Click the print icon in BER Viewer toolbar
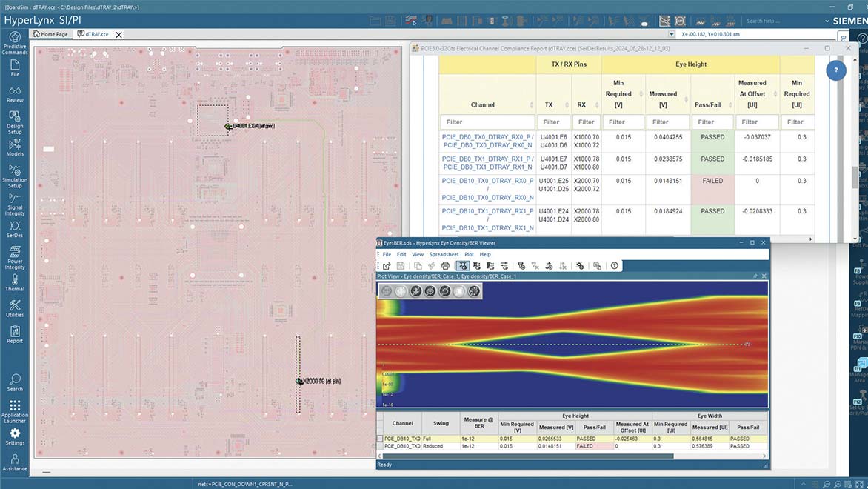This screenshot has height=489, width=868. 445,266
